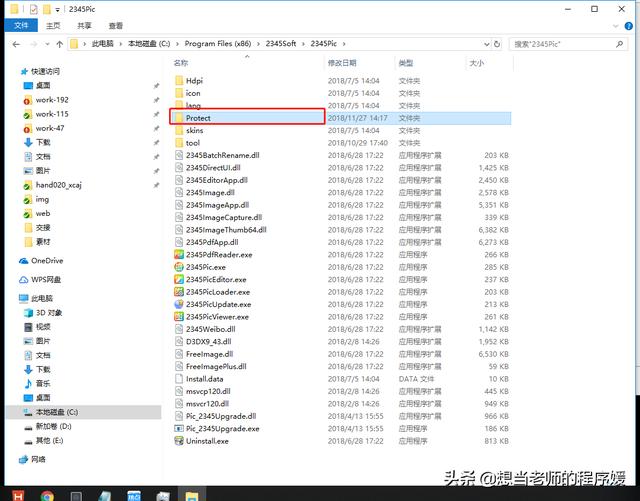
Task: Click the 2345PdfReader.exe file icon
Action: [178, 255]
